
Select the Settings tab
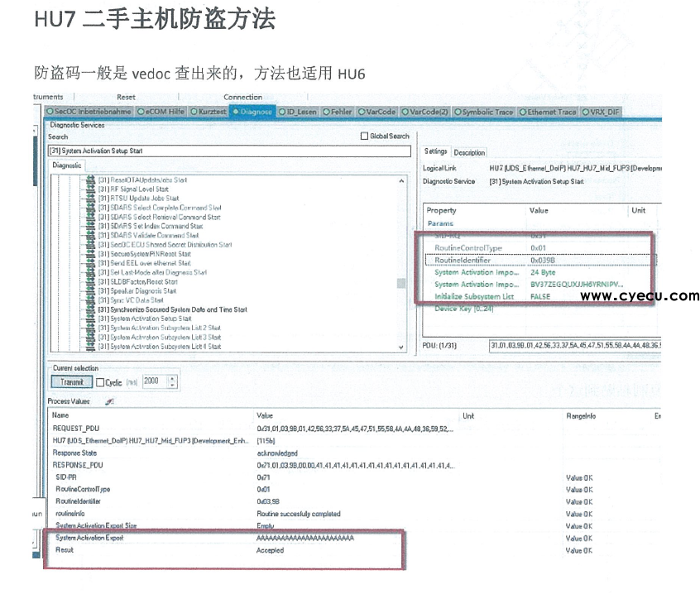[x=436, y=151]
